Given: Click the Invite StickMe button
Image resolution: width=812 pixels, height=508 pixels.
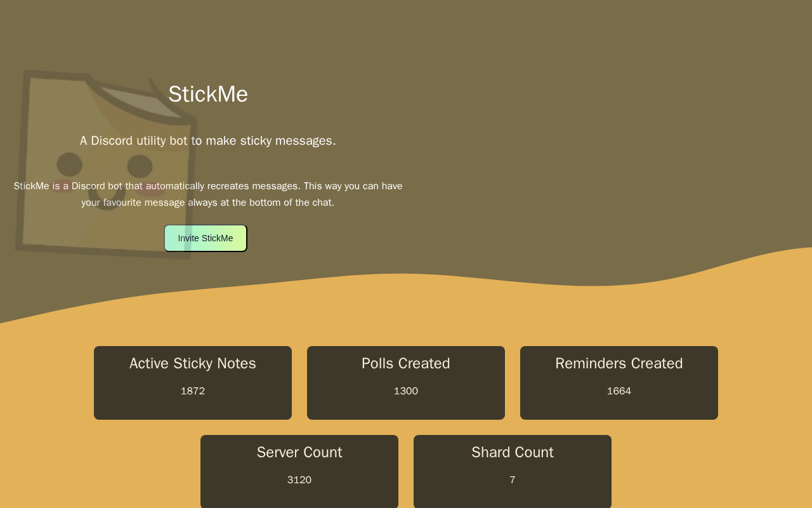Looking at the screenshot, I should pos(206,238).
